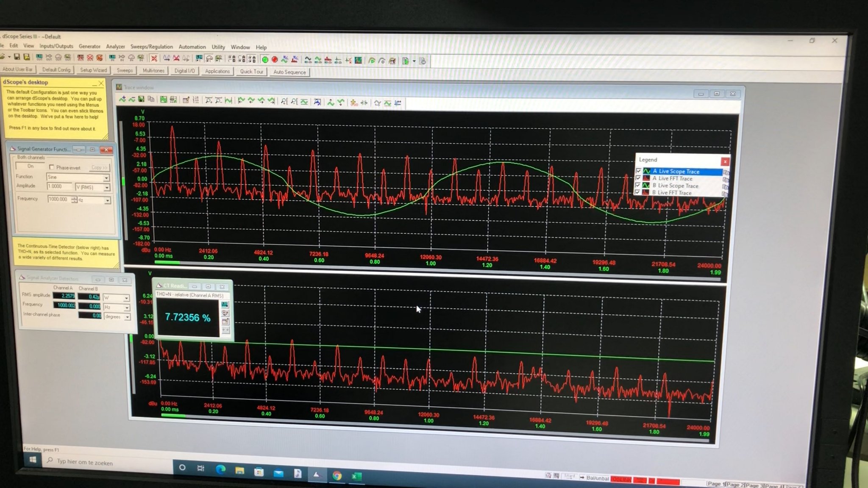The width and height of the screenshot is (868, 488).
Task: Click the Windows search box
Action: [108, 462]
